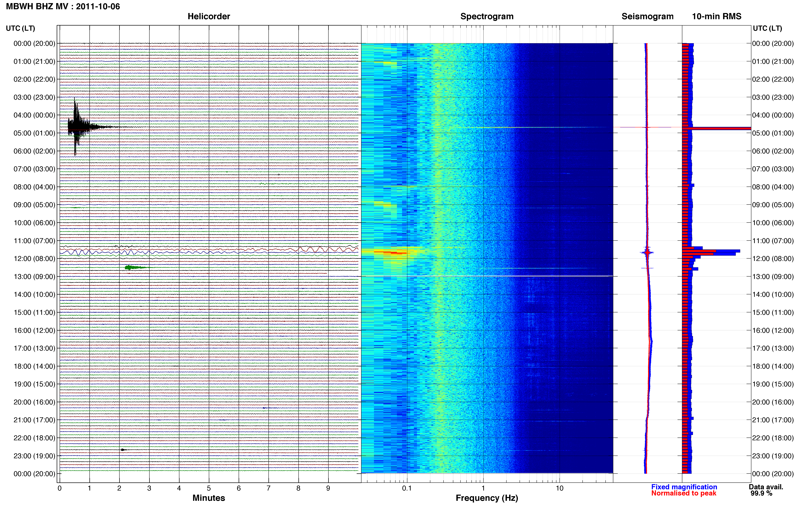Click the seismogram spike near 12:00
Image resolution: width=812 pixels, height=508 pixels.
pyautogui.click(x=647, y=252)
